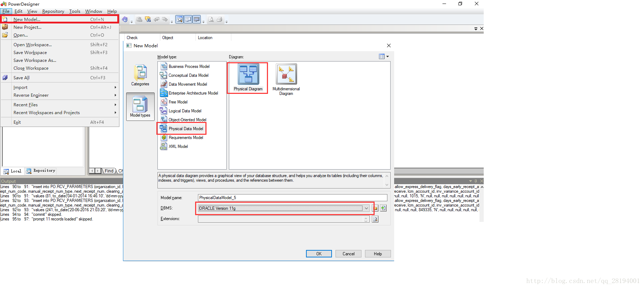
Task: Click the DBMS folder browse icon
Action: pyautogui.click(x=375, y=208)
